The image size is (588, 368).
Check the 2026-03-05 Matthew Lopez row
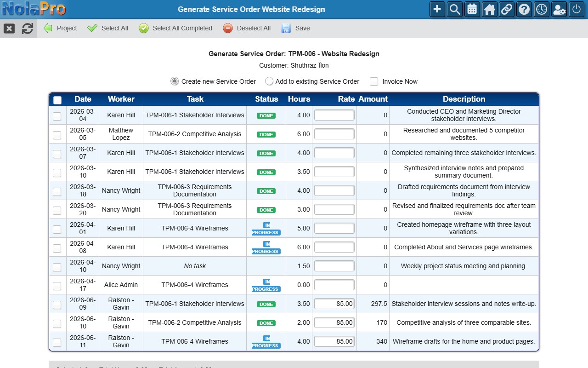click(x=57, y=135)
